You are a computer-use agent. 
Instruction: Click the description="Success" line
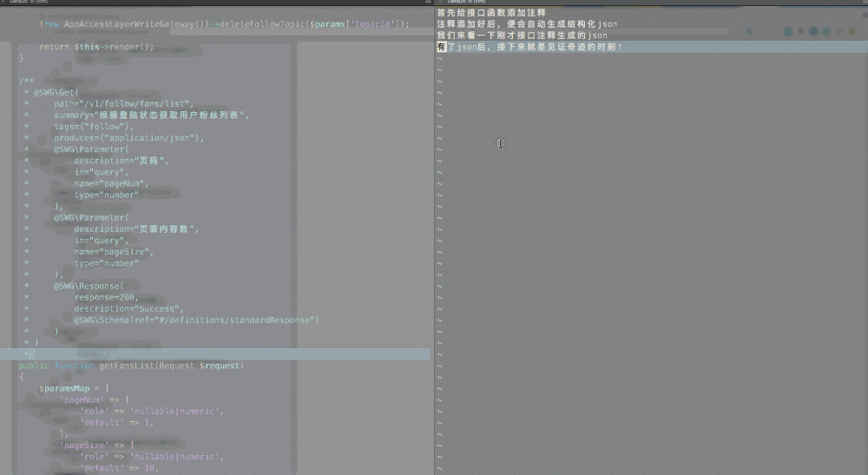[x=129, y=309]
